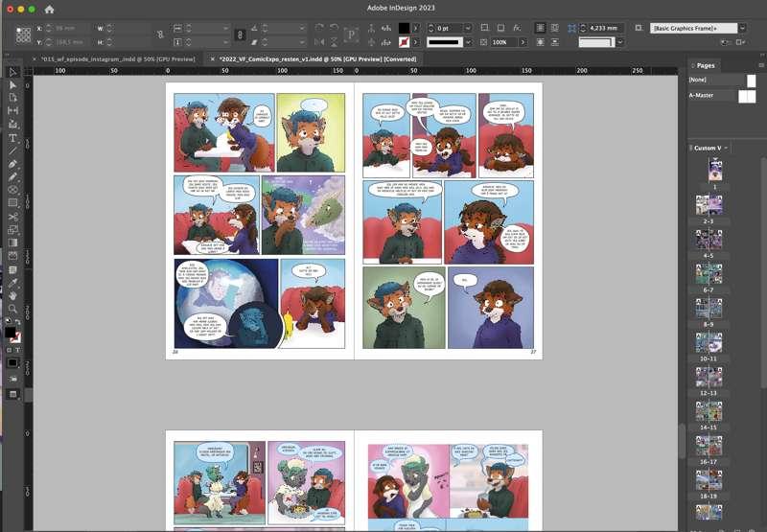Viewport: 767px width, 532px height.
Task: Select the Eyedropper tool
Action: [x=12, y=282]
